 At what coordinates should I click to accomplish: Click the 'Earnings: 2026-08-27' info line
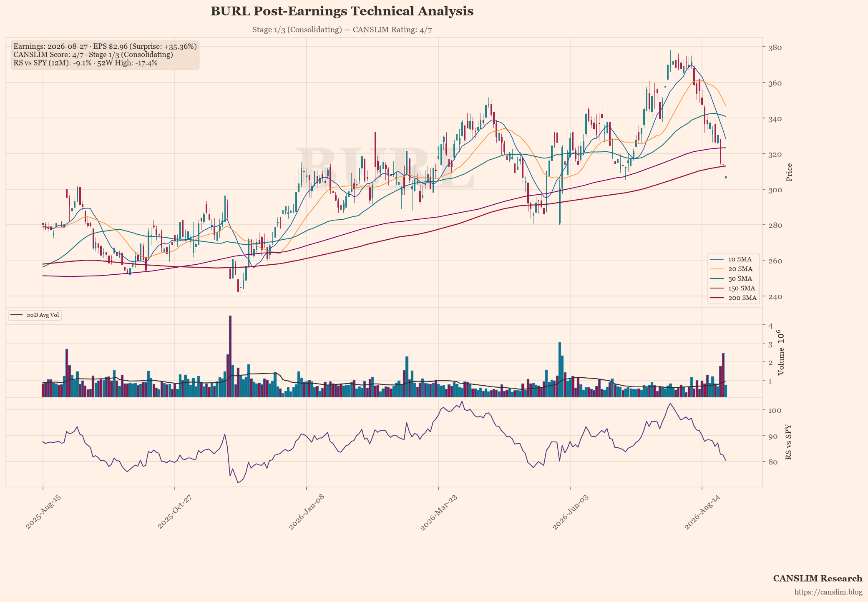(105, 47)
